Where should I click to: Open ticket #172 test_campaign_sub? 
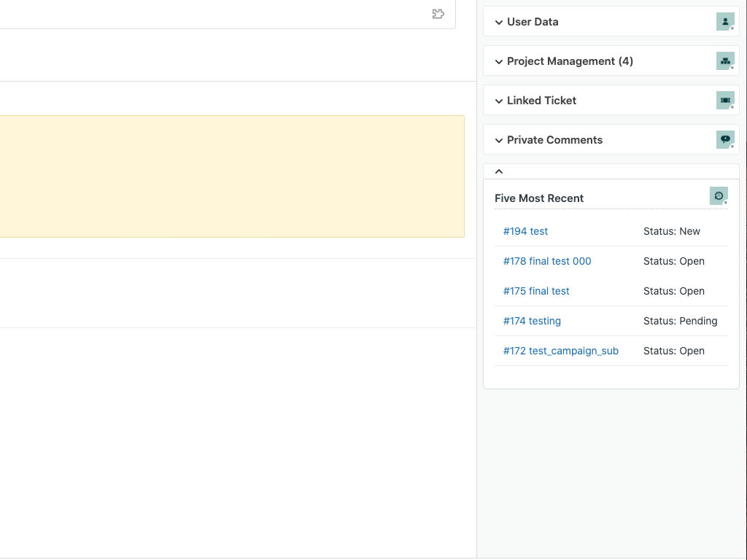[560, 351]
